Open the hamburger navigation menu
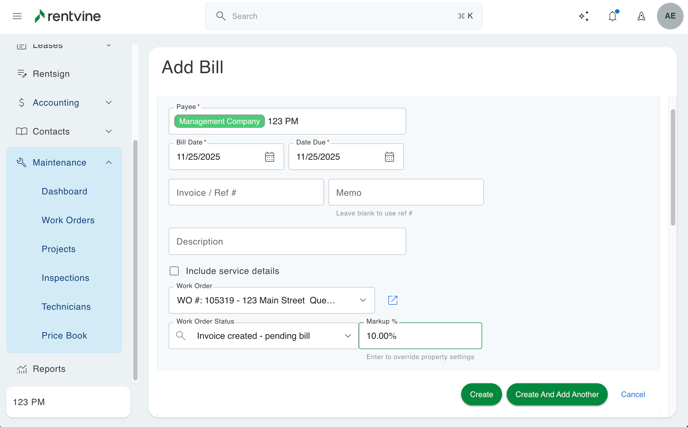The width and height of the screenshot is (688, 427). [17, 16]
